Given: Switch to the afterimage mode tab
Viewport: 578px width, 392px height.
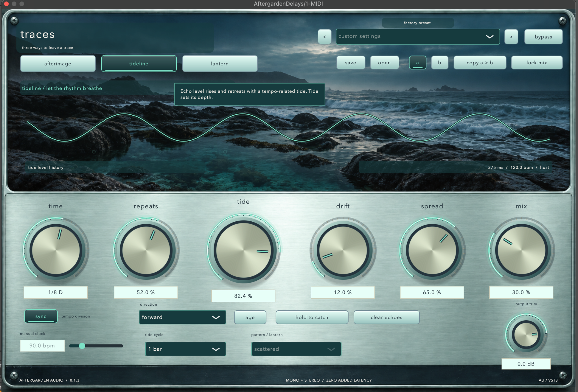Looking at the screenshot, I should [x=58, y=63].
